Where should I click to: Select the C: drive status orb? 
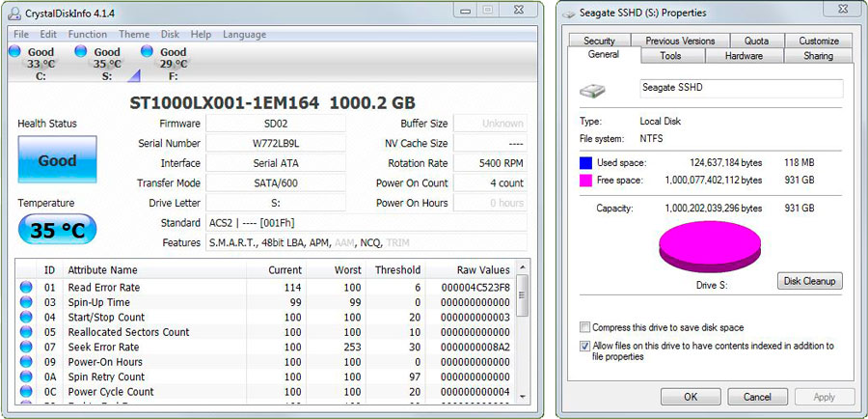pos(14,51)
